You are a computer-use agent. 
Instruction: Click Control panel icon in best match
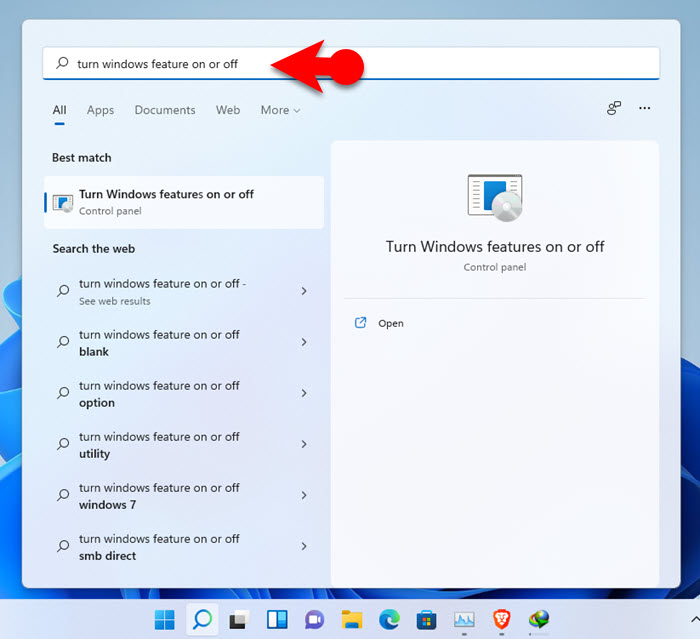(x=63, y=203)
